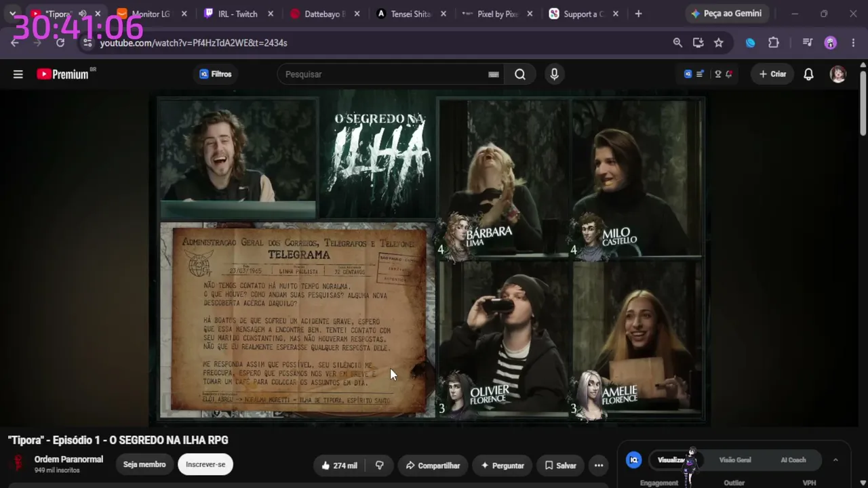Close the Dattebayo tab

pos(357,14)
